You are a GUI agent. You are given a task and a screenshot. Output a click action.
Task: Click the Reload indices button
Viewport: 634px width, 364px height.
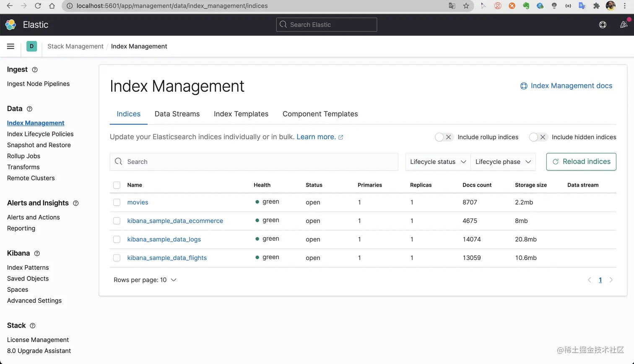tap(581, 162)
